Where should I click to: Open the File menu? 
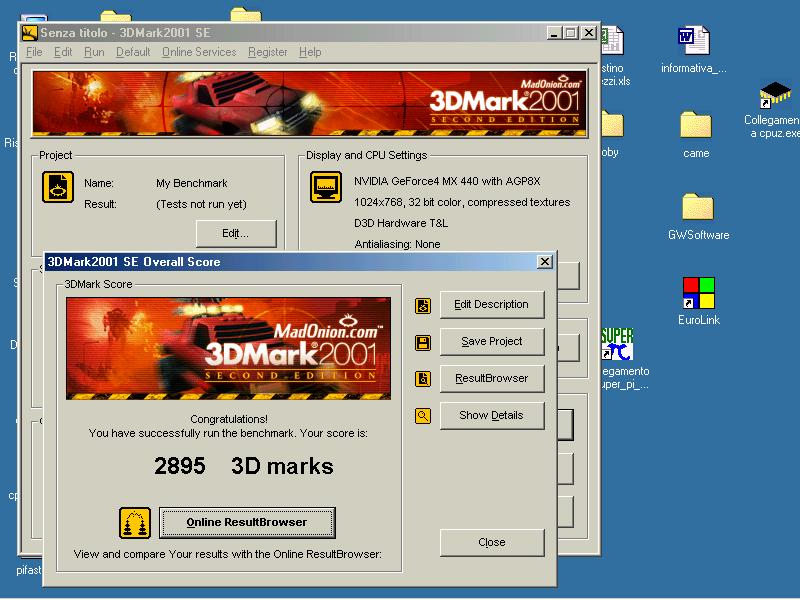[x=34, y=52]
